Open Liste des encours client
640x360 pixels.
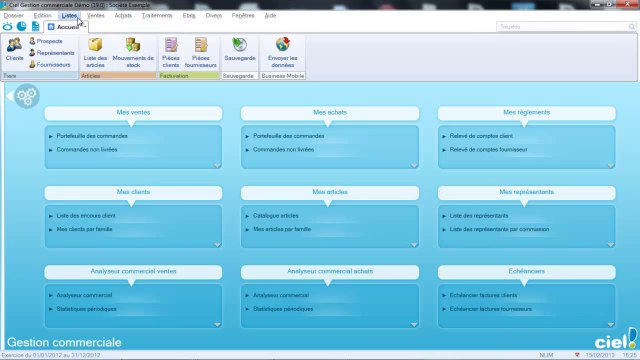(86, 216)
